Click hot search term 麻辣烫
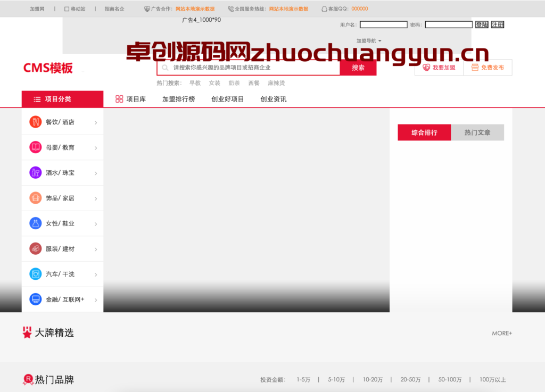This screenshot has width=545, height=392. (x=276, y=83)
